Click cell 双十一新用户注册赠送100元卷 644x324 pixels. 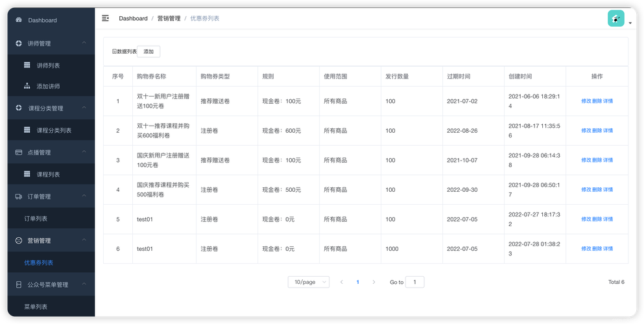pyautogui.click(x=163, y=101)
